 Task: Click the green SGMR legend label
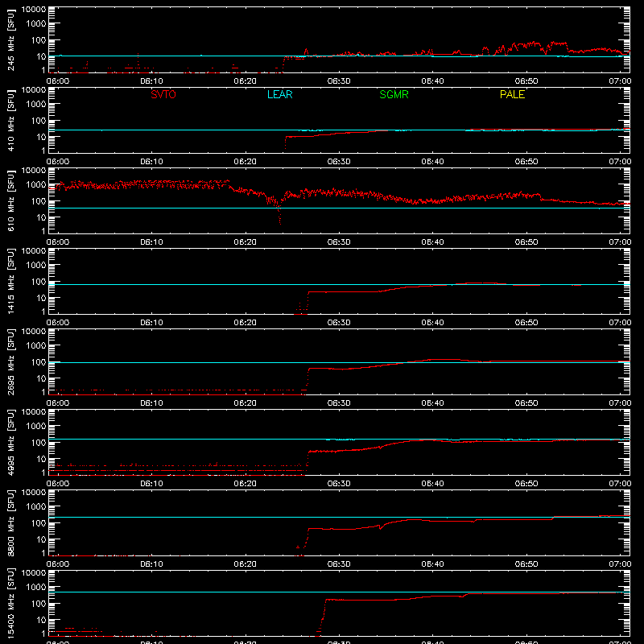394,94
